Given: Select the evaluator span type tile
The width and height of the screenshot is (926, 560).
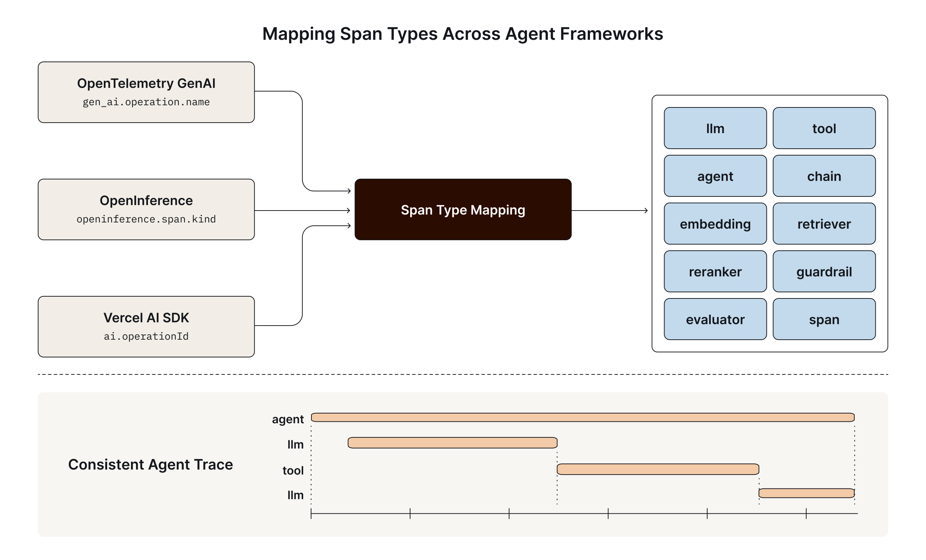Looking at the screenshot, I should pos(715,319).
